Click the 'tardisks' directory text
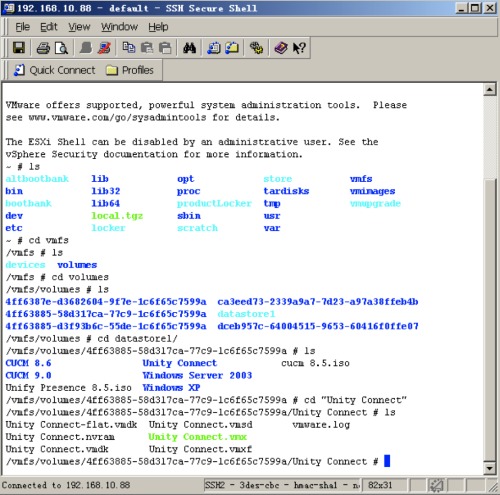The image size is (500, 495). coord(286,191)
